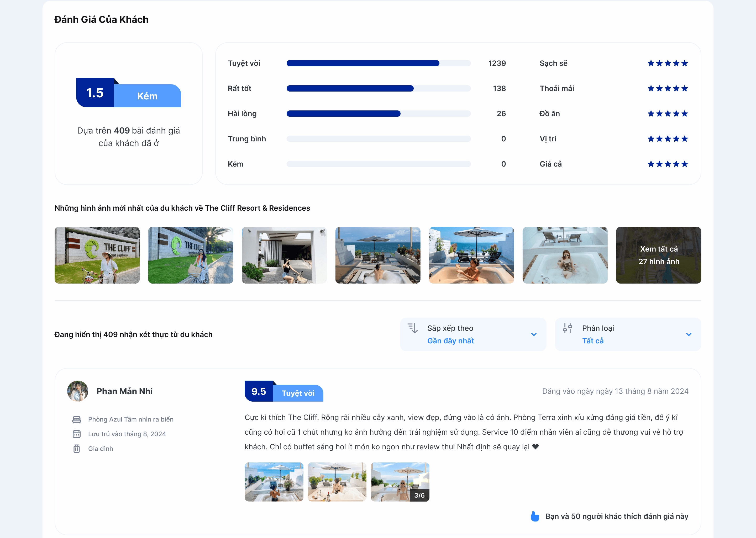This screenshot has width=756, height=538.
Task: Click the luggage icon next to Gia đình
Action: click(x=77, y=449)
